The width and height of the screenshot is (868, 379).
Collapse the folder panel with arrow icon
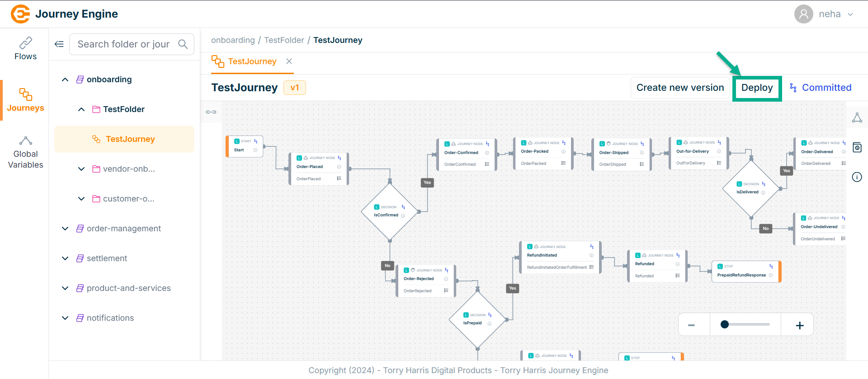[59, 44]
